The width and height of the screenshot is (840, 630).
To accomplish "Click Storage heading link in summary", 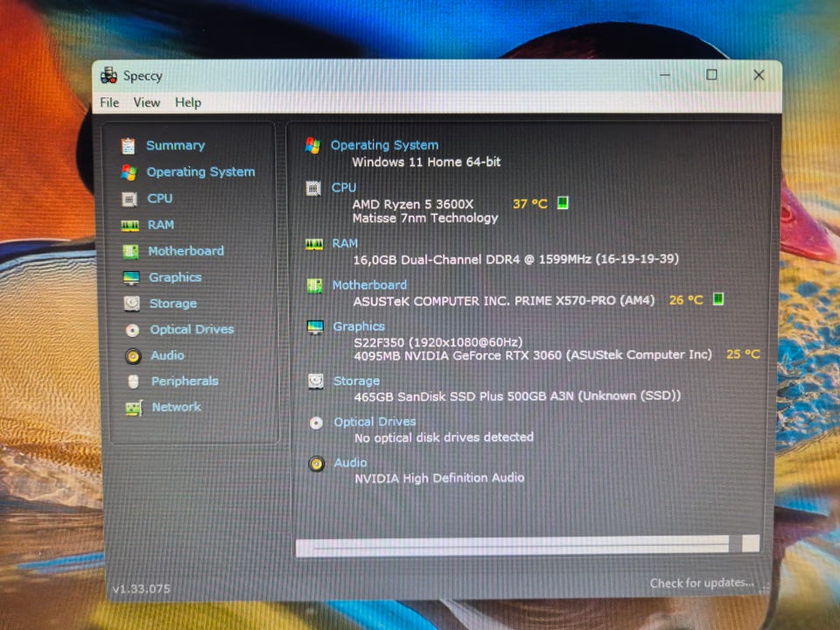I will click(356, 381).
